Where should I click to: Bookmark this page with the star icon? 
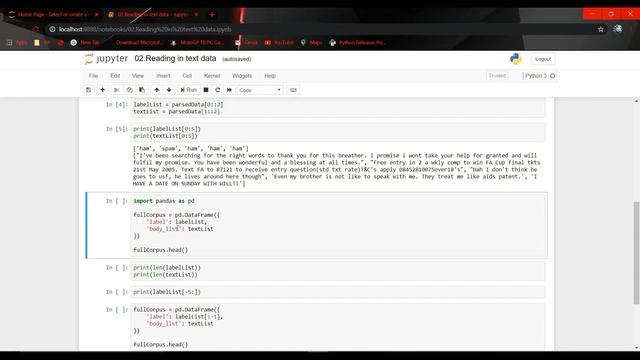coord(601,29)
